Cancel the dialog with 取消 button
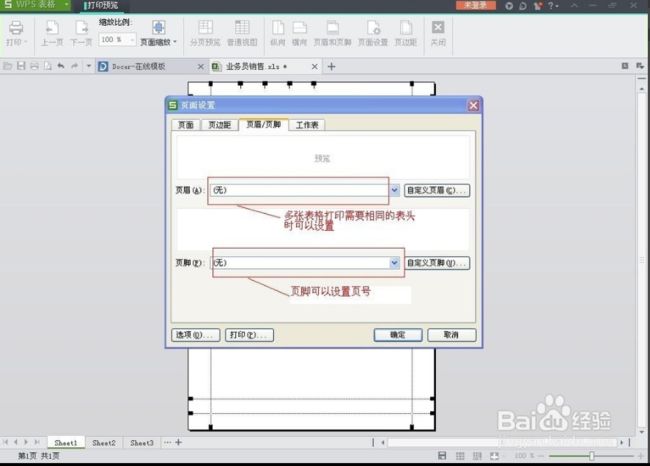The height and width of the screenshot is (466, 650). (451, 335)
